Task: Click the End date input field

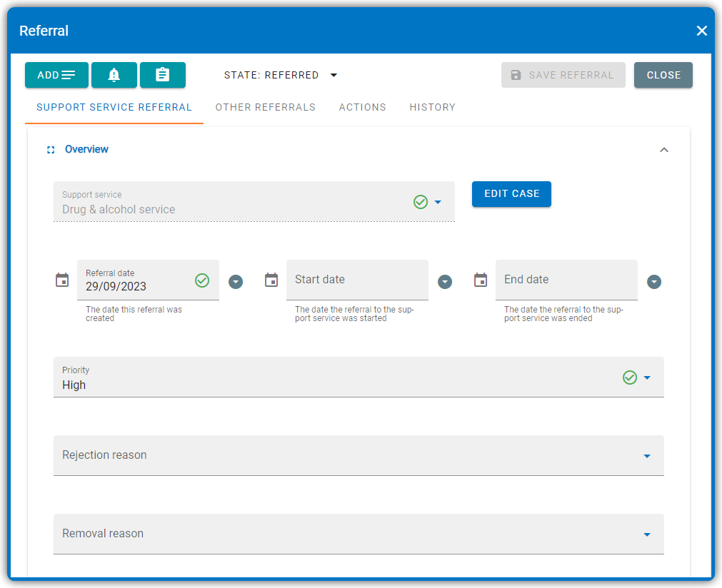Action: point(566,280)
